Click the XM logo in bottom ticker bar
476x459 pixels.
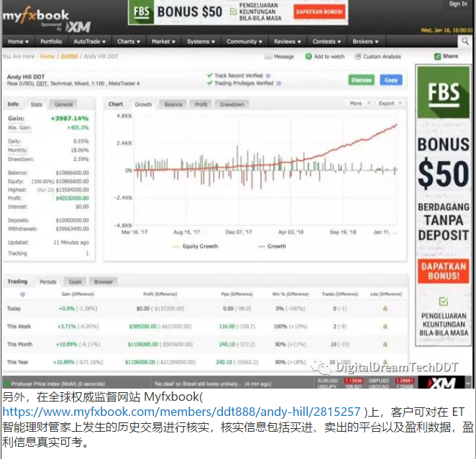pyautogui.click(x=441, y=383)
